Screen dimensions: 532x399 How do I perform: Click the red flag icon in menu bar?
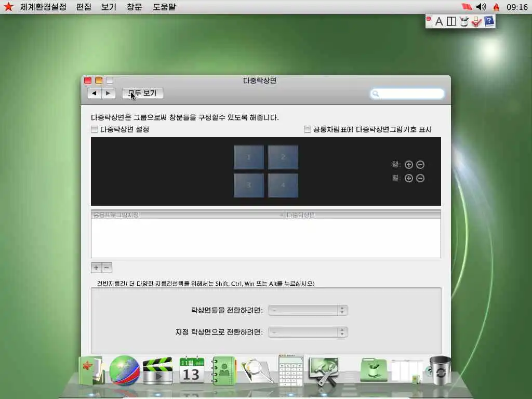[x=467, y=6]
